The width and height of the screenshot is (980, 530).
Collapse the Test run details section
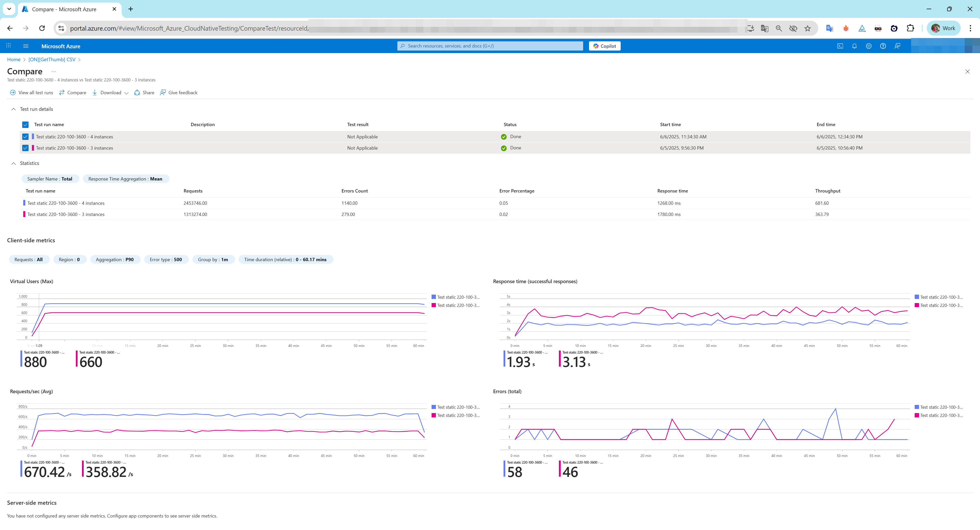click(14, 109)
